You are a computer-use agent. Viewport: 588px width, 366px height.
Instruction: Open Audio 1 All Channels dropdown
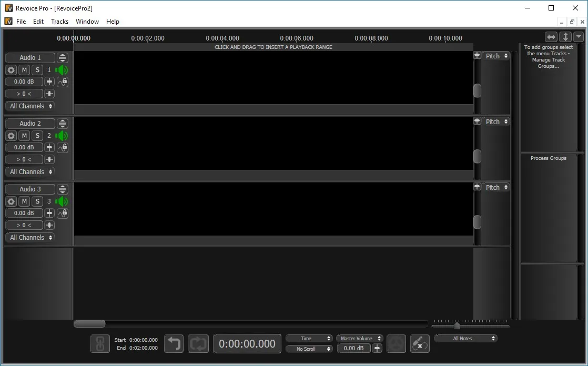click(x=30, y=106)
